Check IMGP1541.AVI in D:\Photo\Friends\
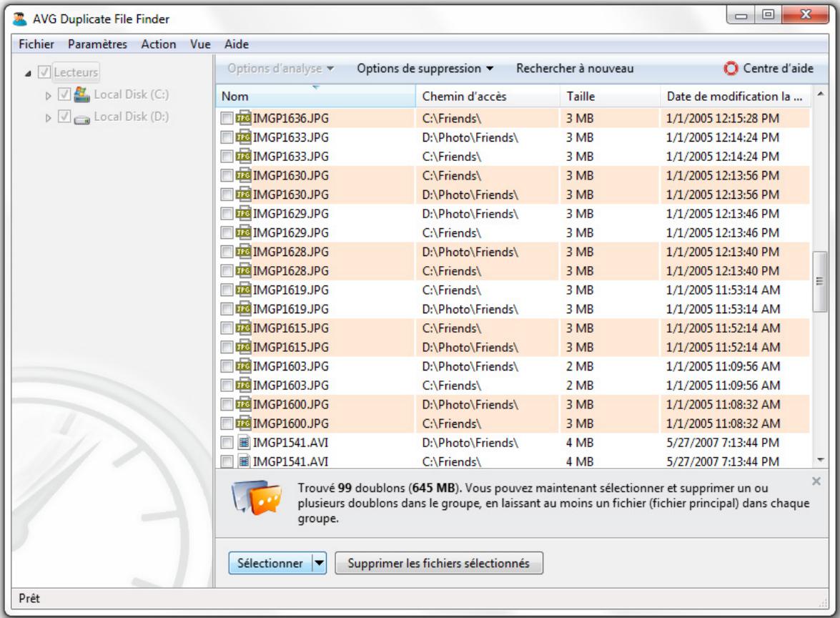This screenshot has height=618, width=840. [x=227, y=443]
